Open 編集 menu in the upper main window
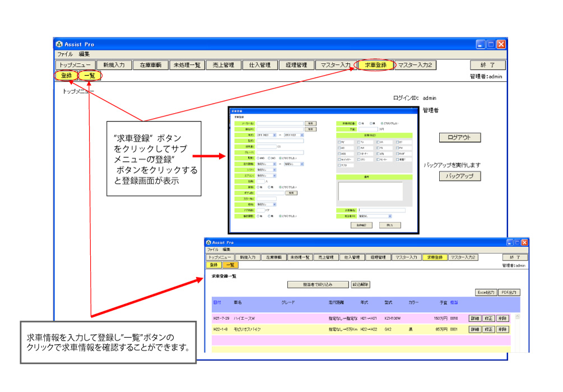This screenshot has width=563, height=392. (x=84, y=54)
